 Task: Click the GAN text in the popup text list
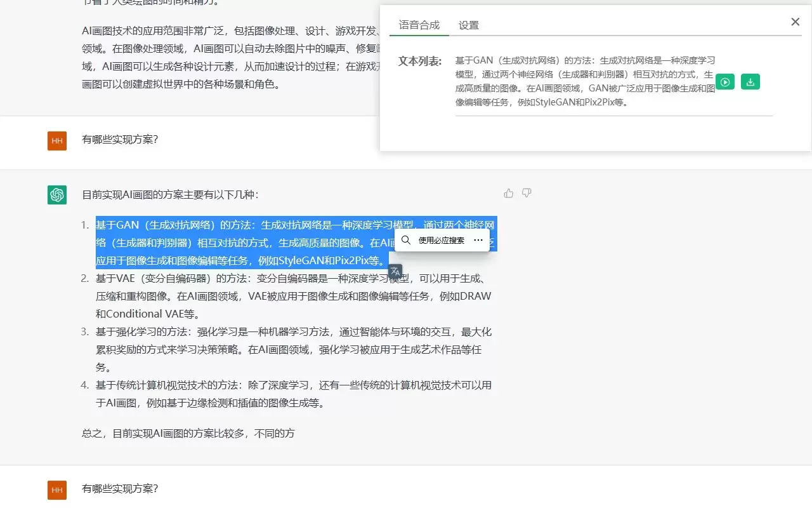tap(585, 81)
